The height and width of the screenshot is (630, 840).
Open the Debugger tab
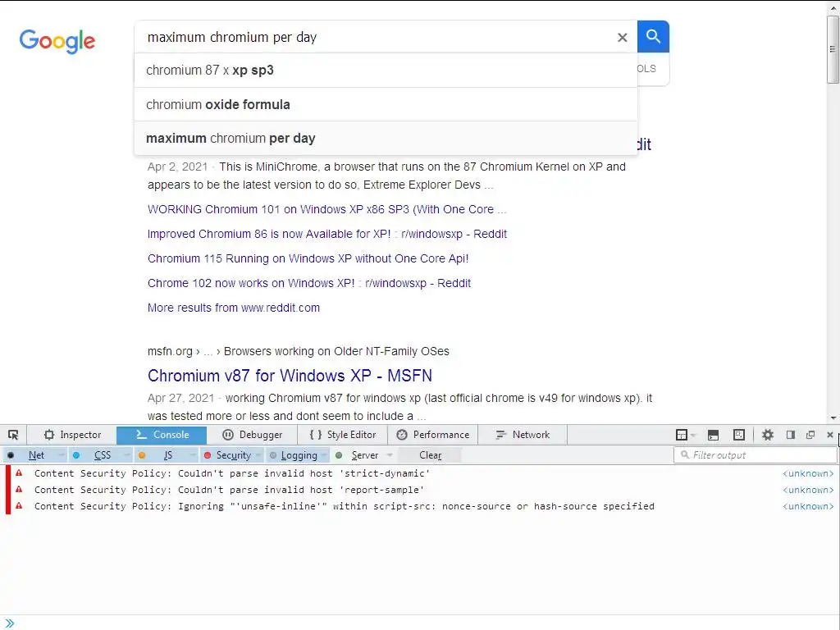253,435
